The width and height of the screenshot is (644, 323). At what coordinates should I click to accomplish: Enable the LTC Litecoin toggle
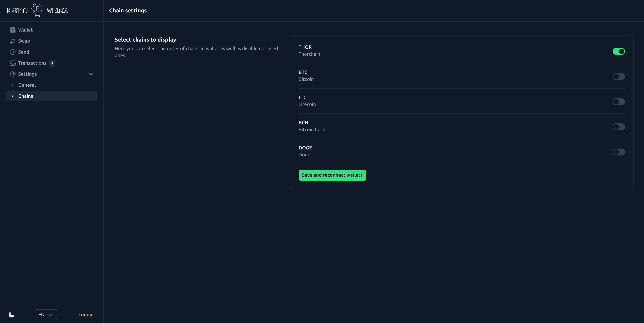[619, 102]
